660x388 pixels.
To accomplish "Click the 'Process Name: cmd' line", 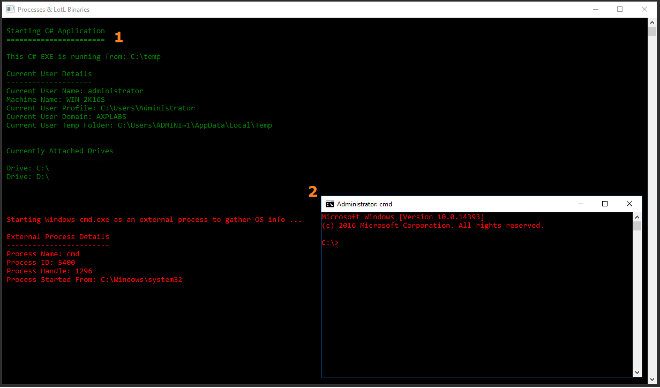I will point(43,254).
